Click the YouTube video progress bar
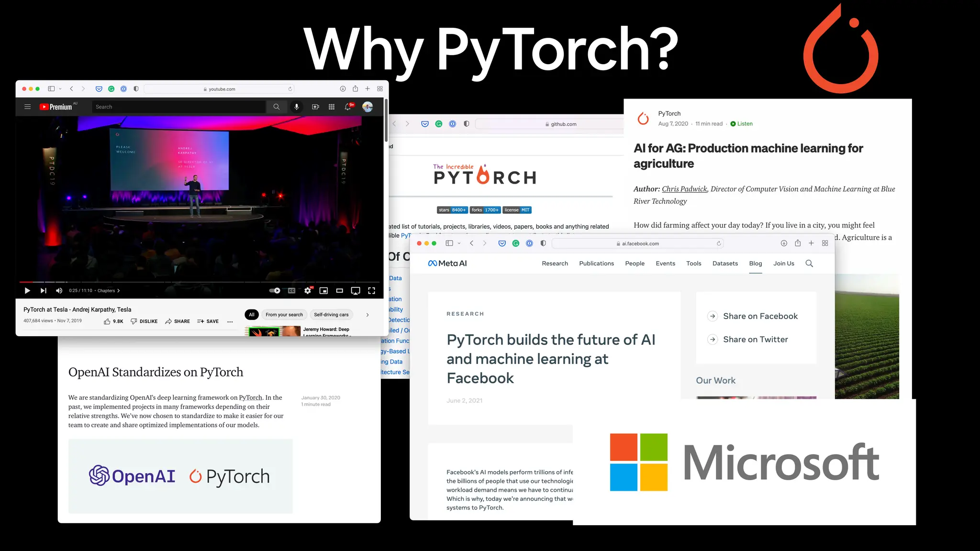 (x=191, y=282)
